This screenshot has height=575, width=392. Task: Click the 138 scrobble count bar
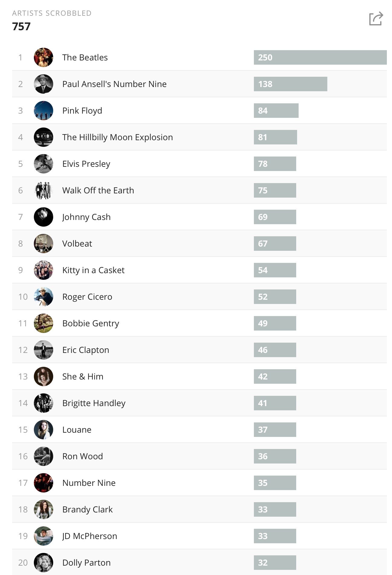[x=290, y=84]
